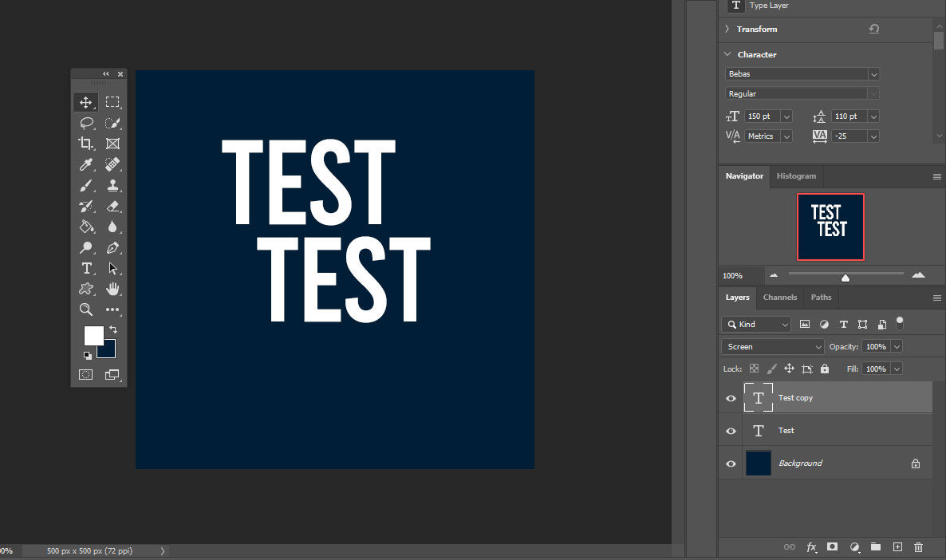Add a layer mask
The image size is (946, 560).
(x=833, y=546)
